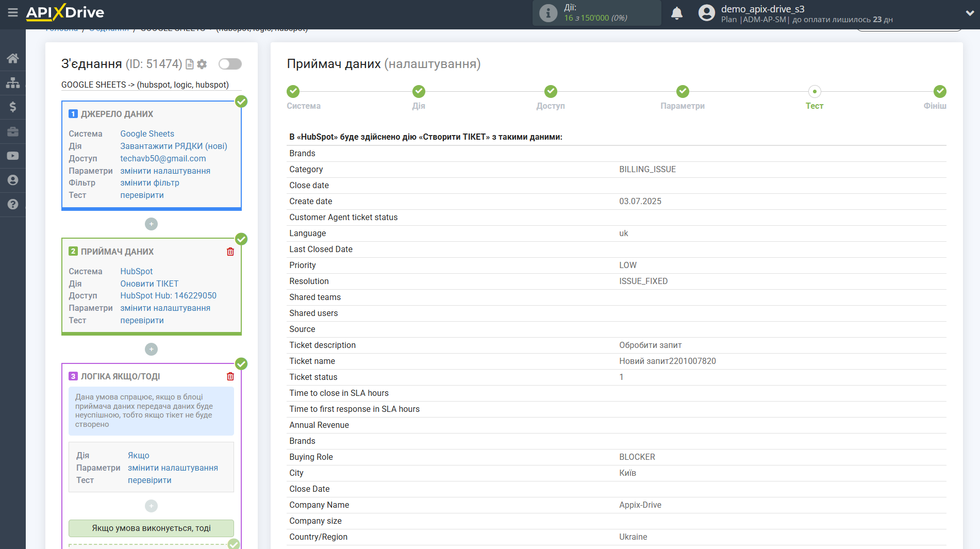This screenshot has width=980, height=549.
Task: Expand the account dropdown chevron
Action: tap(970, 13)
